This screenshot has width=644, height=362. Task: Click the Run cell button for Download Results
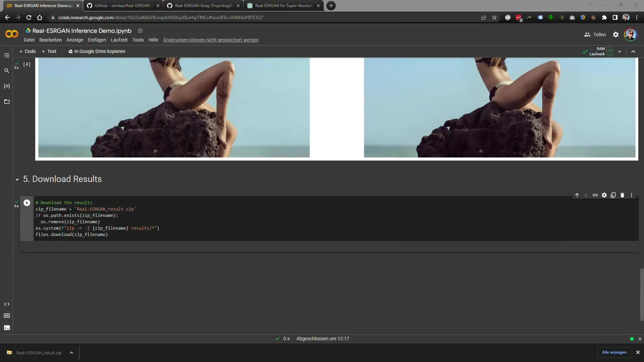(26, 202)
